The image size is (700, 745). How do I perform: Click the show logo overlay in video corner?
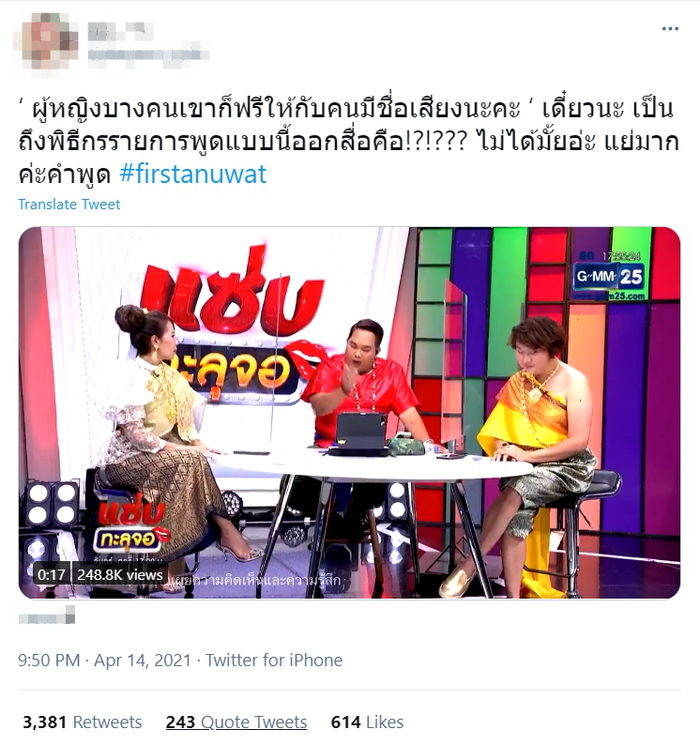132,525
